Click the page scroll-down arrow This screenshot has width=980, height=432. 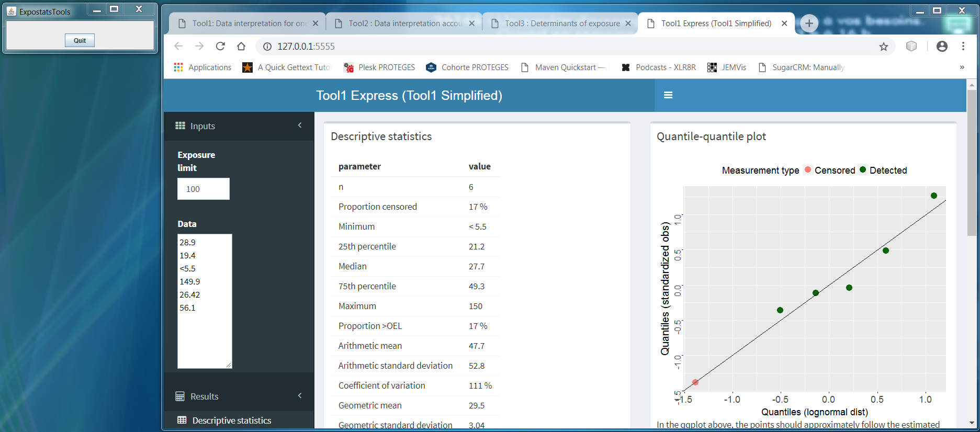972,423
